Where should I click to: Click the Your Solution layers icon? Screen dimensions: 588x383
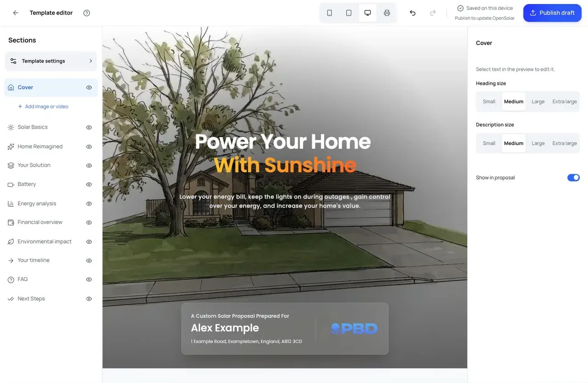(x=11, y=165)
